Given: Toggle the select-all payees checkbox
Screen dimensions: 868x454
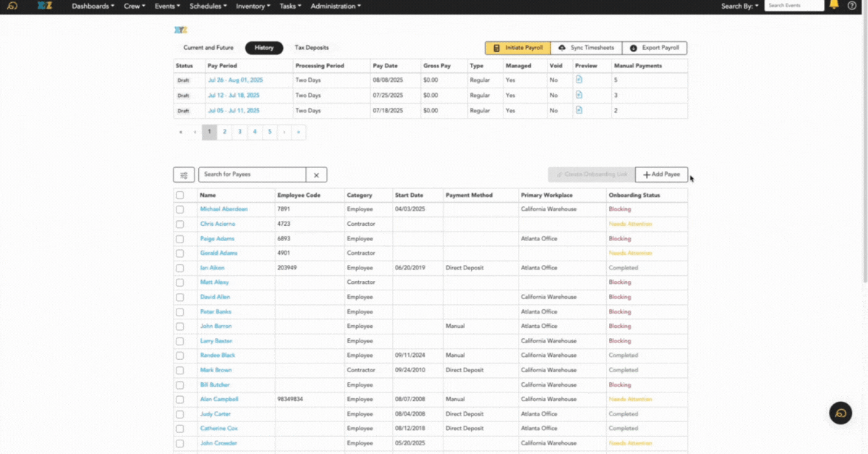Looking at the screenshot, I should (180, 195).
